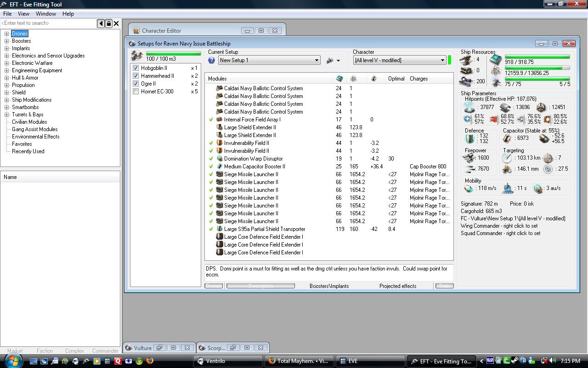588x368 pixels.
Task: Click the Domination Warp Disruptor module icon
Action: (x=220, y=159)
